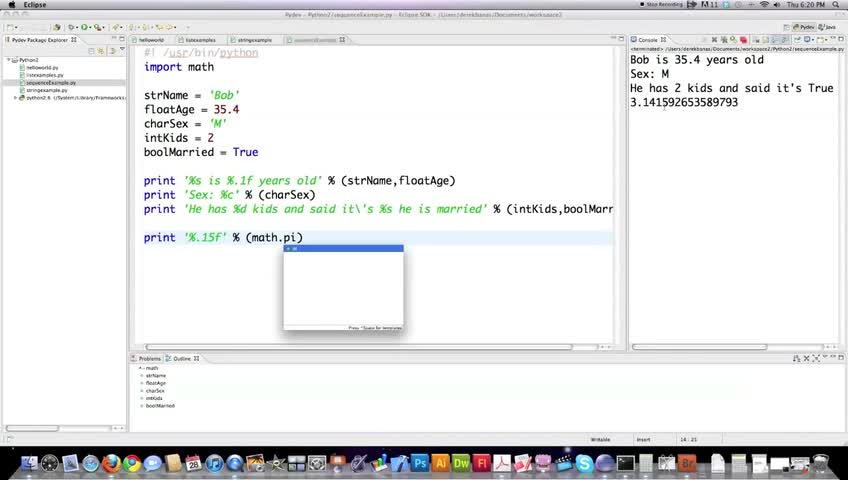Click the editor horizontal scrollbar
The height and width of the screenshot is (480, 848).
point(359,347)
